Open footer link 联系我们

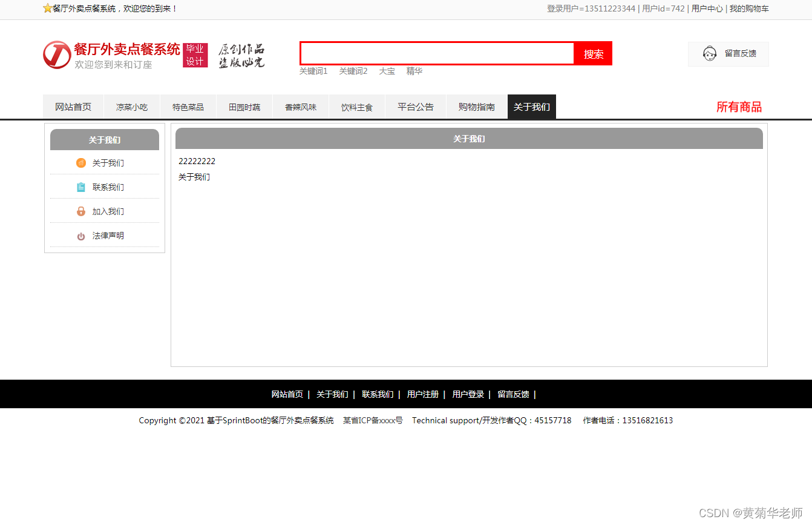378,394
